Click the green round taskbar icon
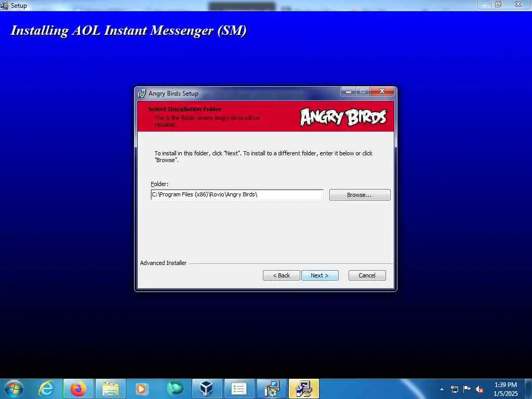The width and height of the screenshot is (532, 399). [175, 389]
